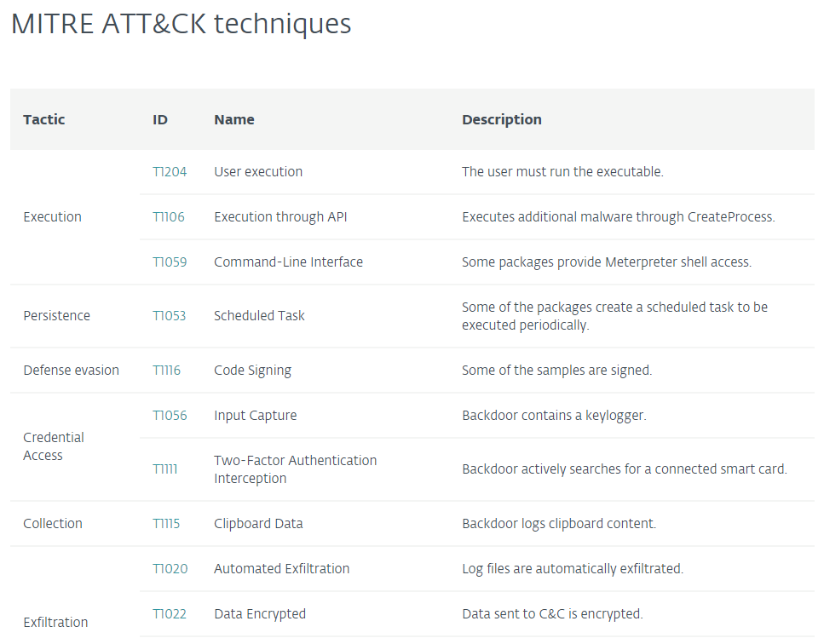Click the Defense evasion tactic cell
This screenshot has height=644, width=824.
pyautogui.click(x=72, y=371)
